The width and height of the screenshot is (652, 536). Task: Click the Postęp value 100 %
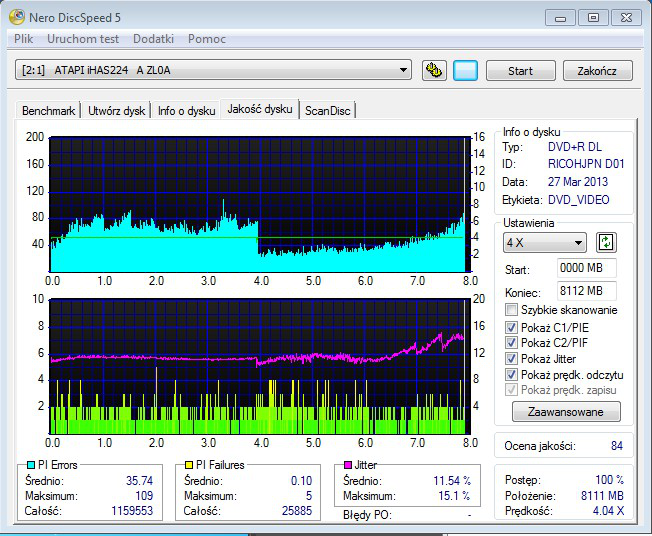pyautogui.click(x=609, y=480)
